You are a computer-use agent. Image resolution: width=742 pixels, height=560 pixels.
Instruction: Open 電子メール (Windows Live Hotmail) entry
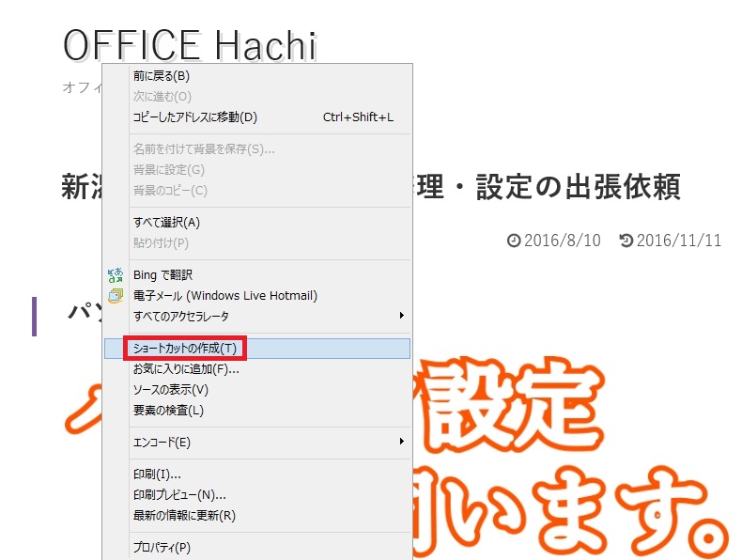(x=257, y=296)
